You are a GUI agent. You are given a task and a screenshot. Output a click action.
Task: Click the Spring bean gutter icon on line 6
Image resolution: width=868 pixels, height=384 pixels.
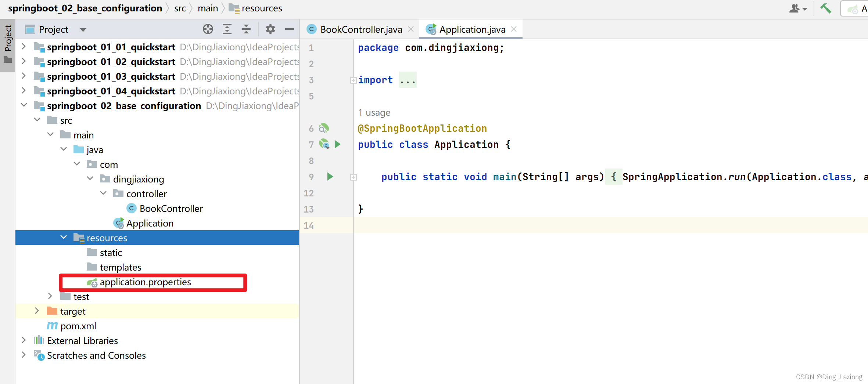[x=324, y=128]
